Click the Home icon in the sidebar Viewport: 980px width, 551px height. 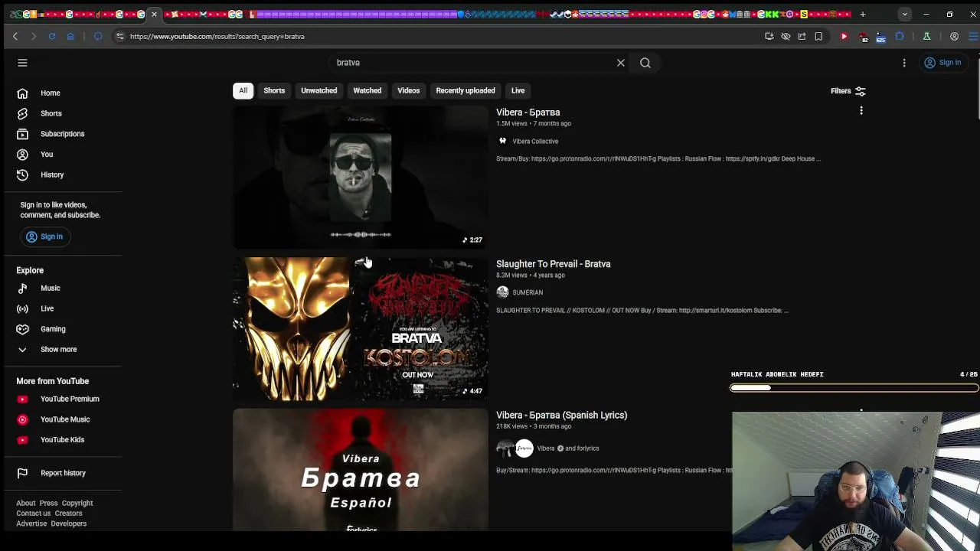(22, 93)
